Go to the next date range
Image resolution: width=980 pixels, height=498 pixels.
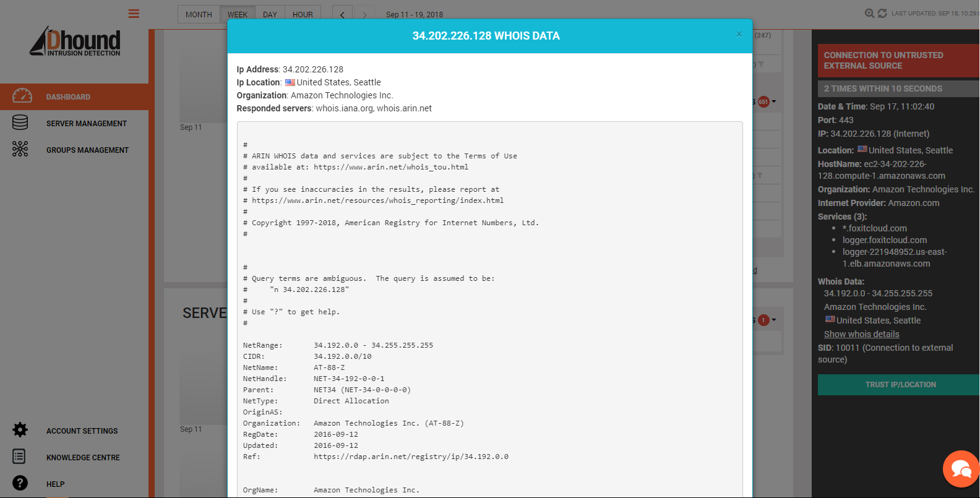(x=364, y=14)
